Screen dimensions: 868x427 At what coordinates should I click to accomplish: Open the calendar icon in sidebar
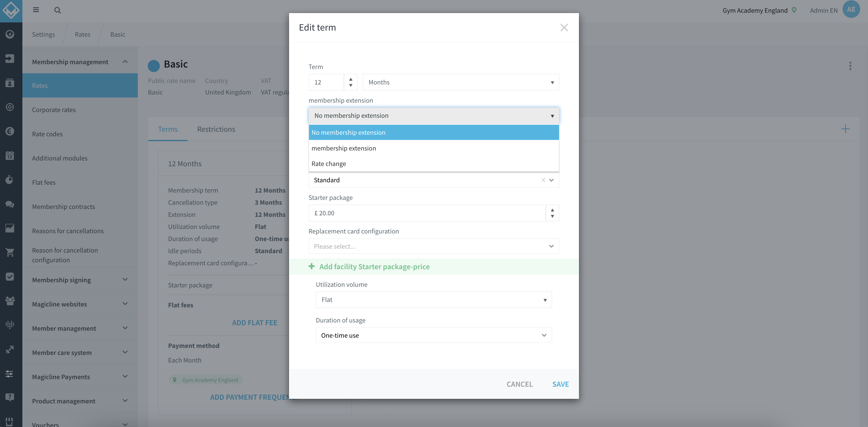(x=10, y=155)
